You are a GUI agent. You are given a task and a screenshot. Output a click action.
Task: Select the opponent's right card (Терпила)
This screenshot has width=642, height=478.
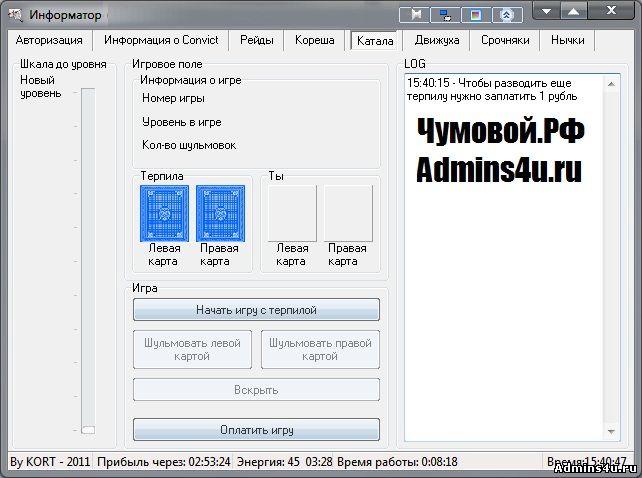coord(221,213)
